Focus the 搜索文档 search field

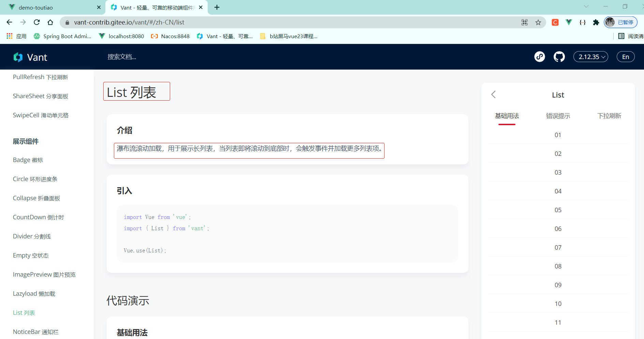point(122,57)
